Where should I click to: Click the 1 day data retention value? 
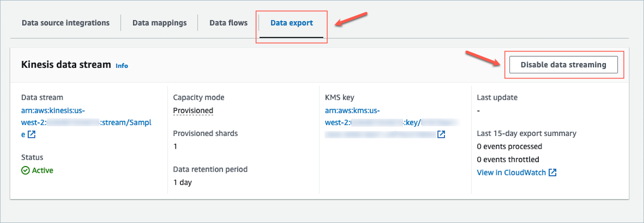point(182,182)
